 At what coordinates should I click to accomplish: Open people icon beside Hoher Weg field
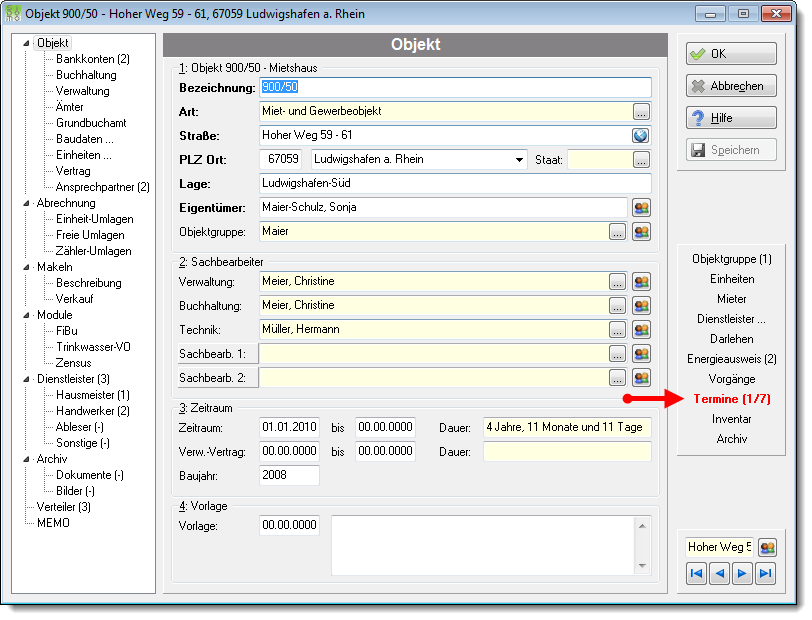point(767,547)
